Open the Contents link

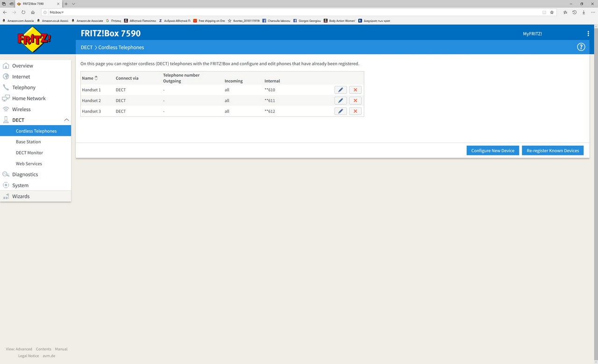(43, 349)
